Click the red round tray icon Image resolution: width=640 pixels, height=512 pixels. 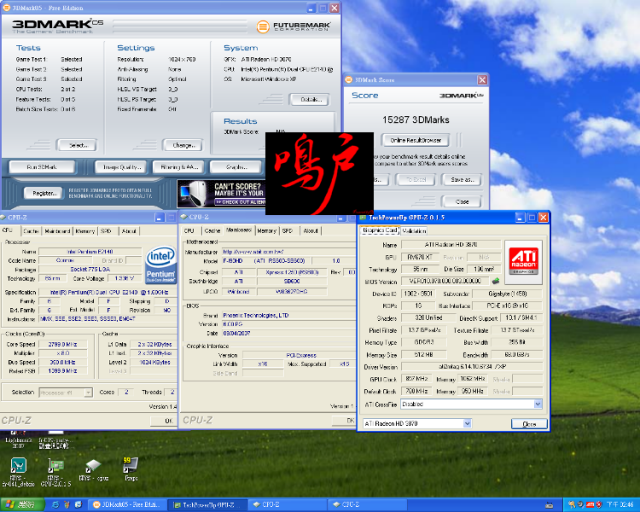point(598,505)
